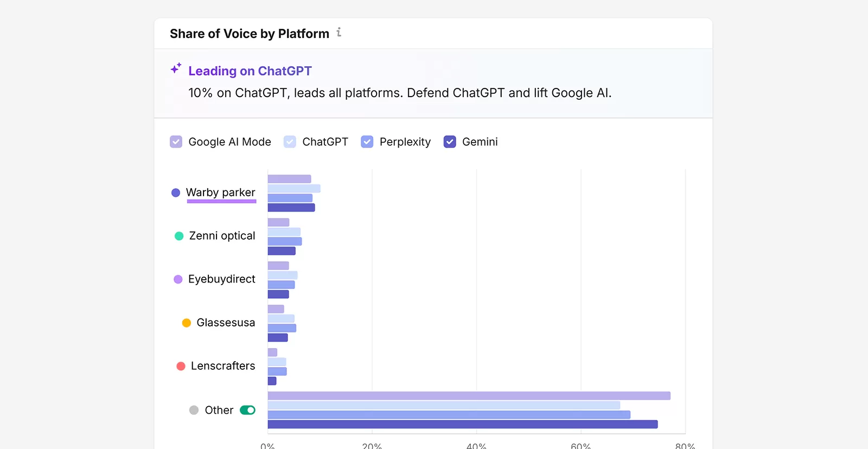Click the ChatGPT bar for Other
The width and height of the screenshot is (868, 449).
coord(444,406)
